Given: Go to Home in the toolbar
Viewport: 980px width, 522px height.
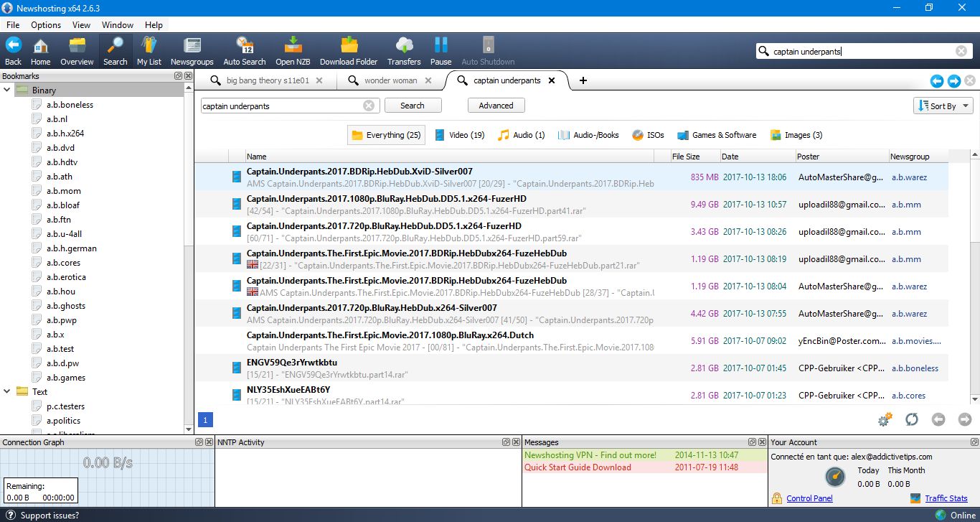Looking at the screenshot, I should tap(40, 51).
